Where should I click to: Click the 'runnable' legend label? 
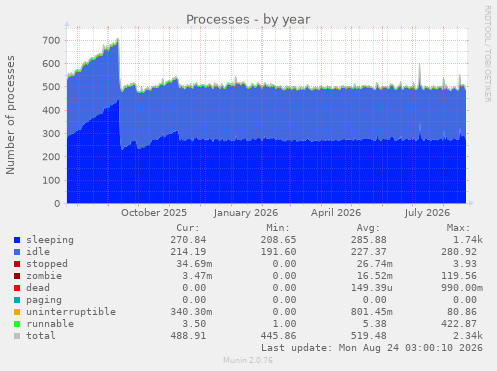(50, 324)
